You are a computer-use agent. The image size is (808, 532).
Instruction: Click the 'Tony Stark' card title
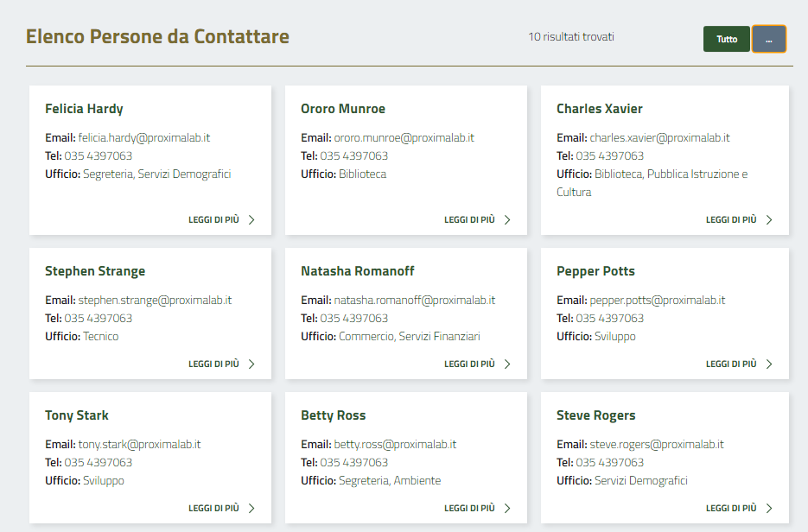77,415
